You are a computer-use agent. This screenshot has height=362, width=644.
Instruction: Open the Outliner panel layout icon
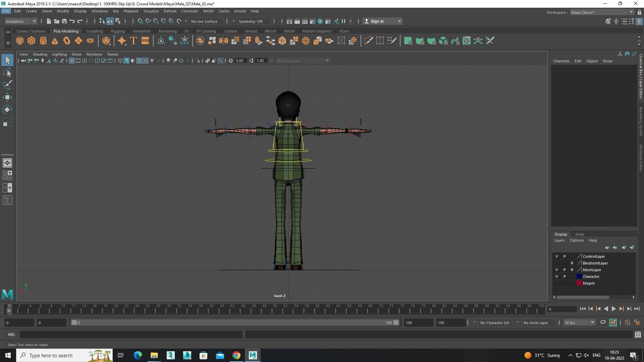pos(7,200)
